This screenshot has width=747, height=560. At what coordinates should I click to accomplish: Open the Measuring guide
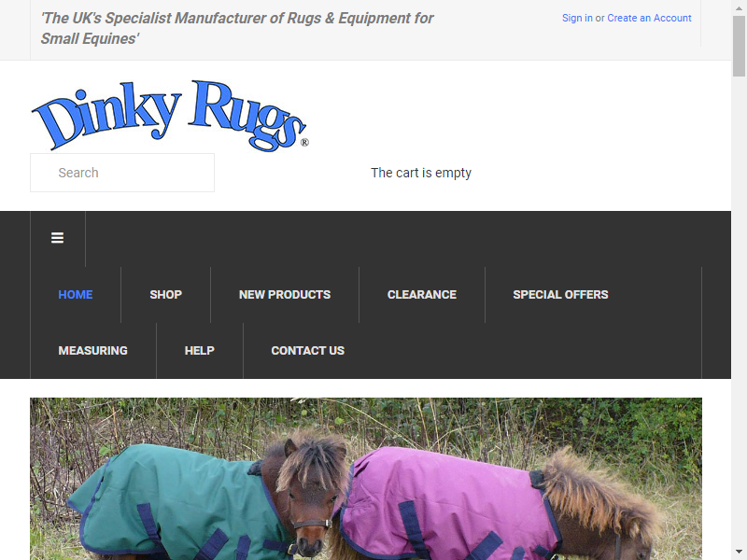coord(92,351)
